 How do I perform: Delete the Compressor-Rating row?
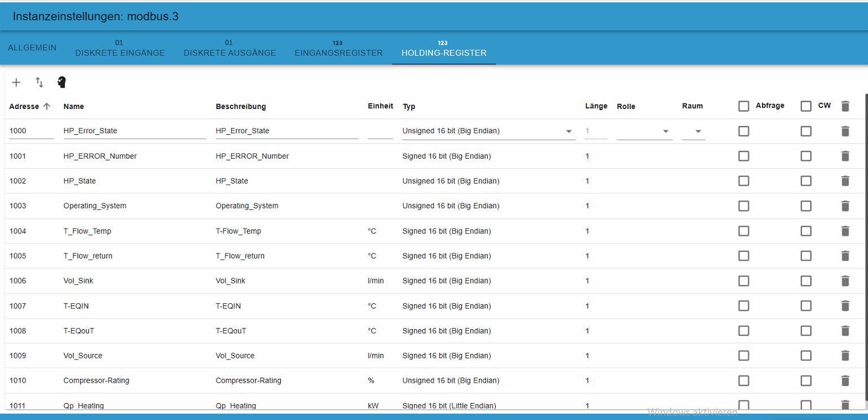click(845, 380)
